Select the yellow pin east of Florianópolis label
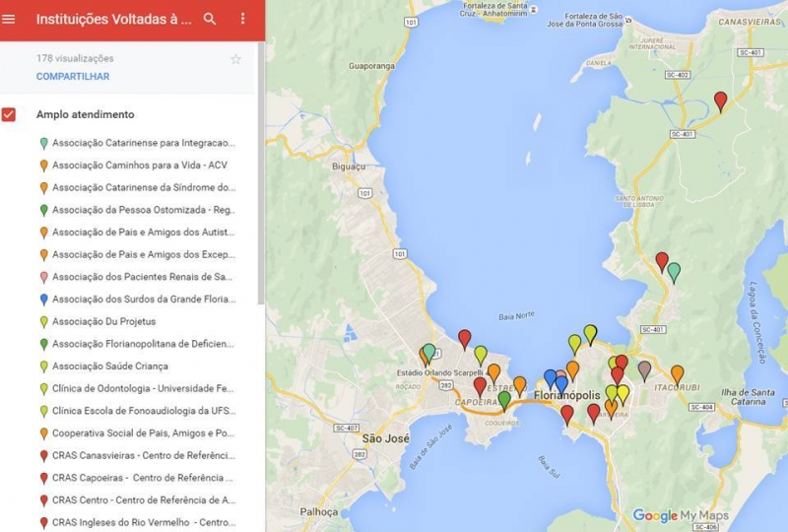The width and height of the screenshot is (788, 532). click(623, 395)
